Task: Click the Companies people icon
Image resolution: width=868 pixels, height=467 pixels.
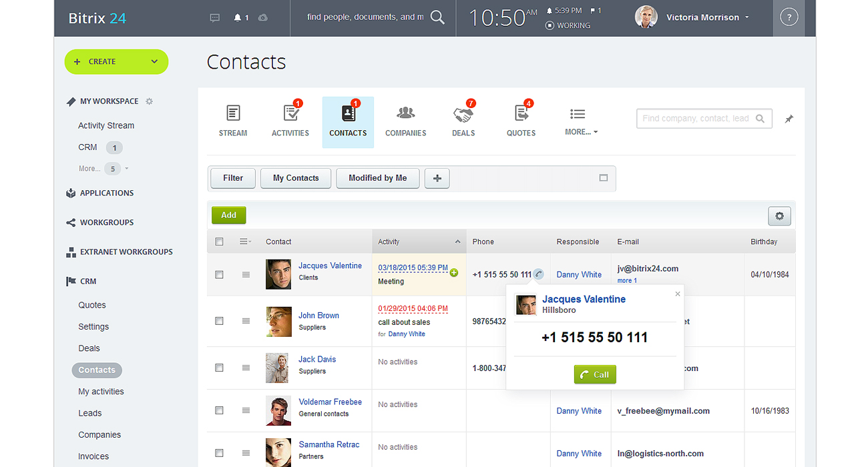Action: 405,115
